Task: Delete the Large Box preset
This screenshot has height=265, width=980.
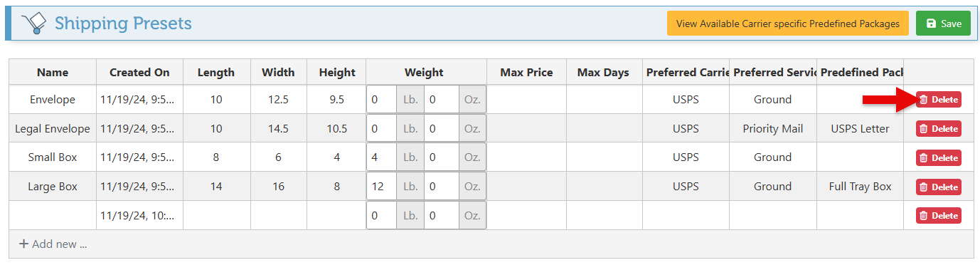Action: click(939, 187)
